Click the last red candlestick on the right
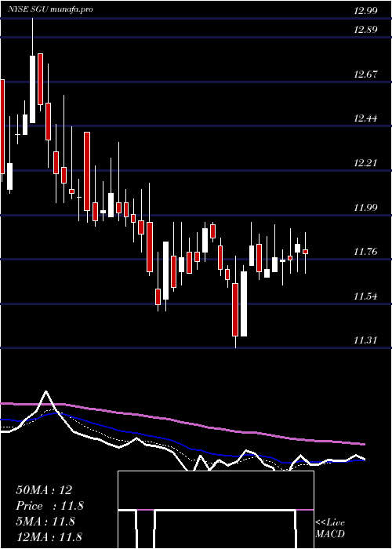This screenshot has width=392, height=549. [305, 252]
